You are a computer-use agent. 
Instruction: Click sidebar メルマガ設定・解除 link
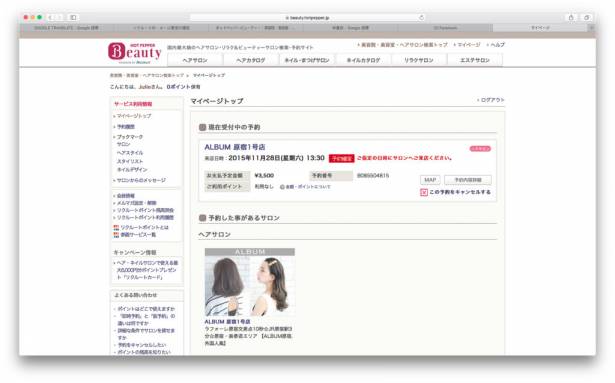136,203
